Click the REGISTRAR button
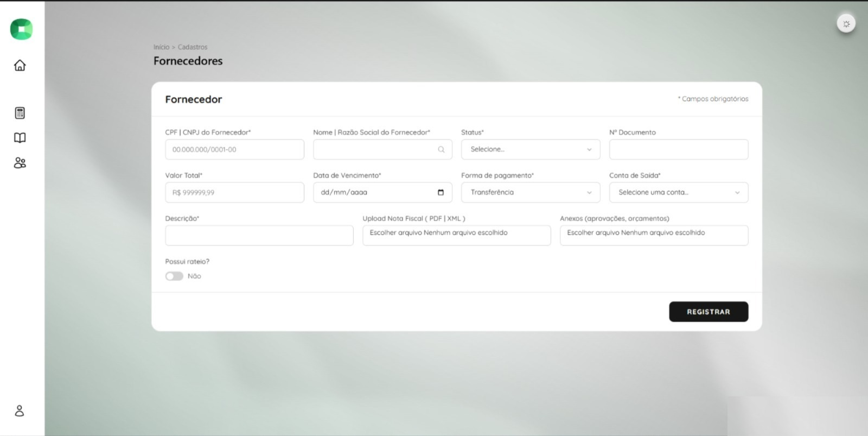 point(709,312)
